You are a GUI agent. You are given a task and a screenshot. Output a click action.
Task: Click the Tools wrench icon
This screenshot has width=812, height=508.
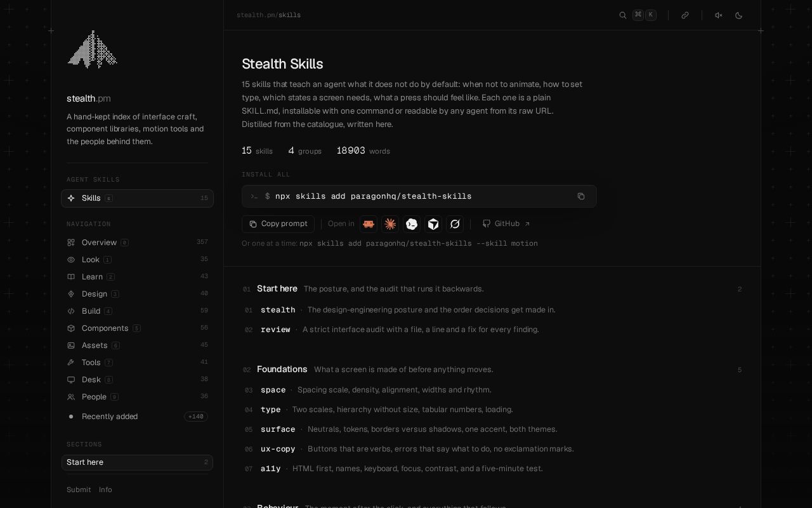(71, 363)
